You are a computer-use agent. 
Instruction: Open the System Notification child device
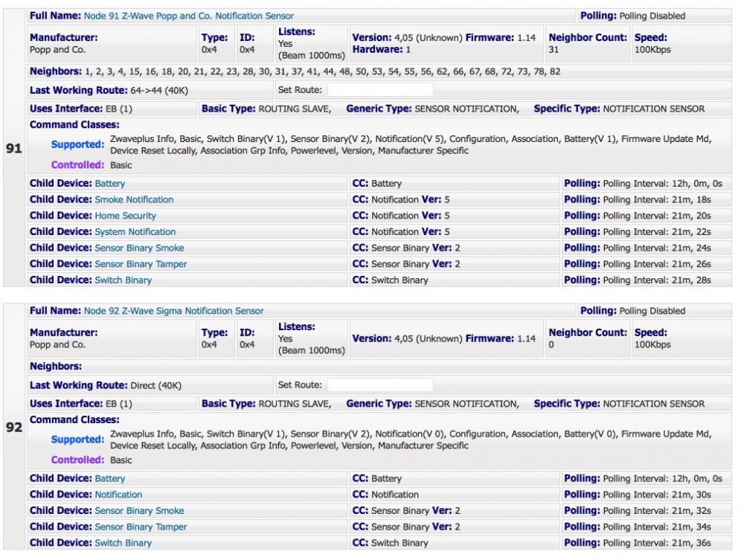click(x=135, y=232)
